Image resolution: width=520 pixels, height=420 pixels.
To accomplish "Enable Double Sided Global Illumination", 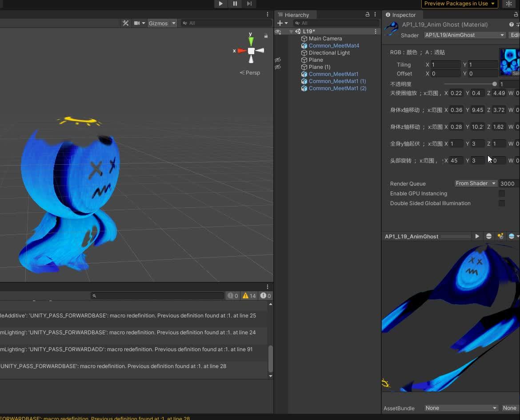I will (502, 203).
